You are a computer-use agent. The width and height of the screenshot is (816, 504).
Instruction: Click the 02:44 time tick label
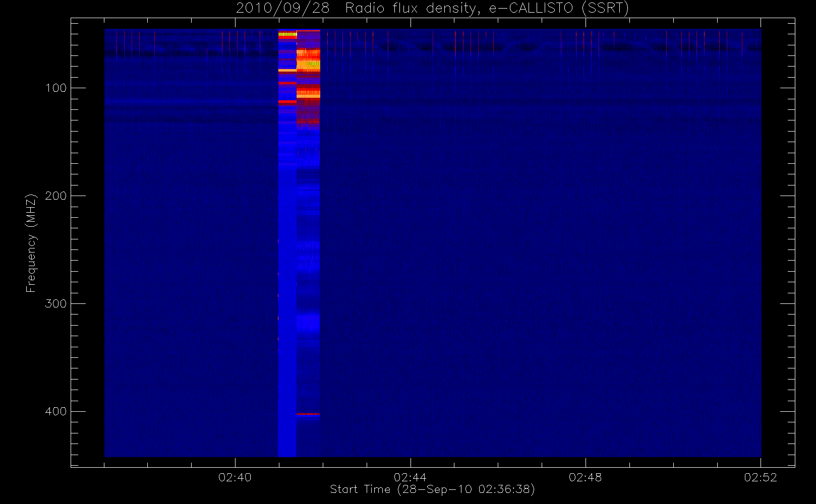click(410, 477)
